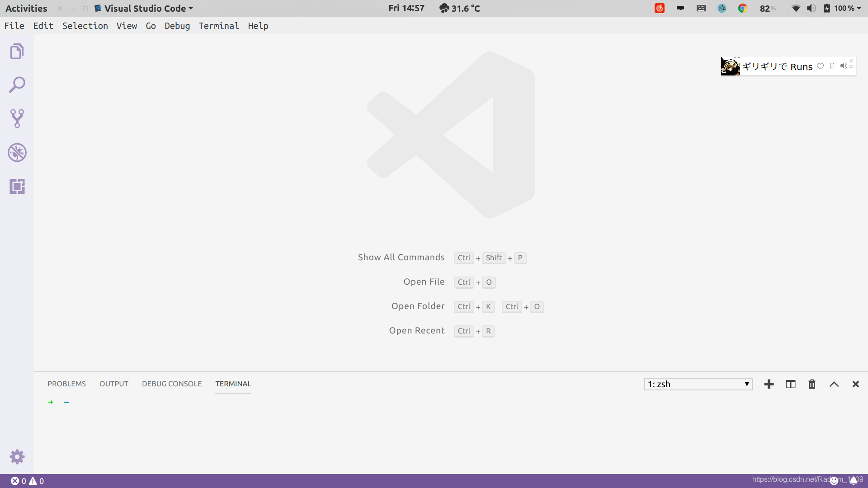Screen dimensions: 868x488
Task: Open the Selection menu
Action: click(85, 26)
